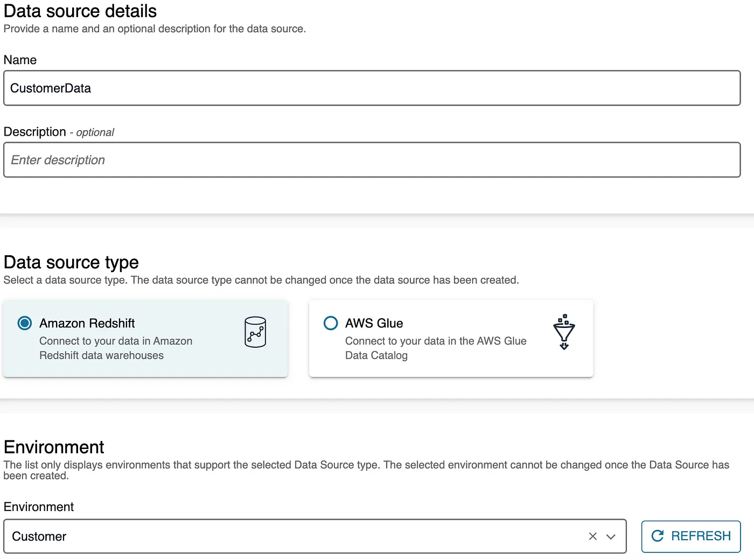Click into the Enter description field

click(x=372, y=160)
